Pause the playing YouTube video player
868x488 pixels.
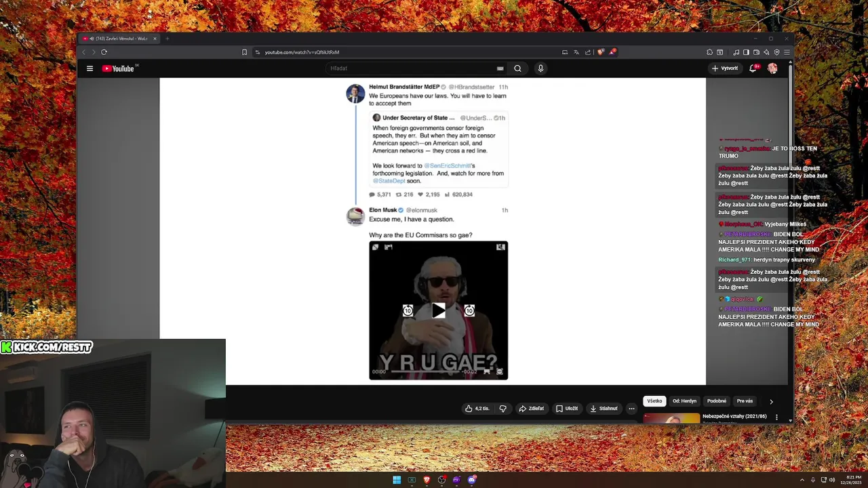click(x=432, y=231)
